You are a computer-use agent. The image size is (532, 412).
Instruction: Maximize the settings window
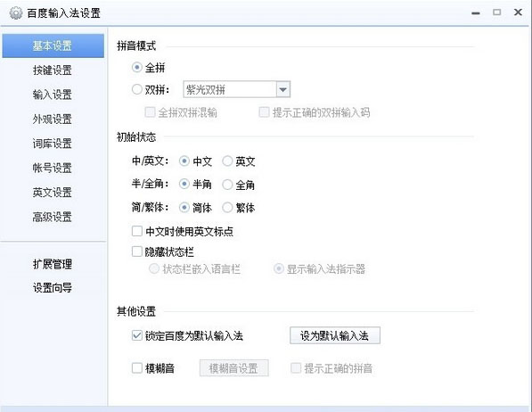pos(496,12)
